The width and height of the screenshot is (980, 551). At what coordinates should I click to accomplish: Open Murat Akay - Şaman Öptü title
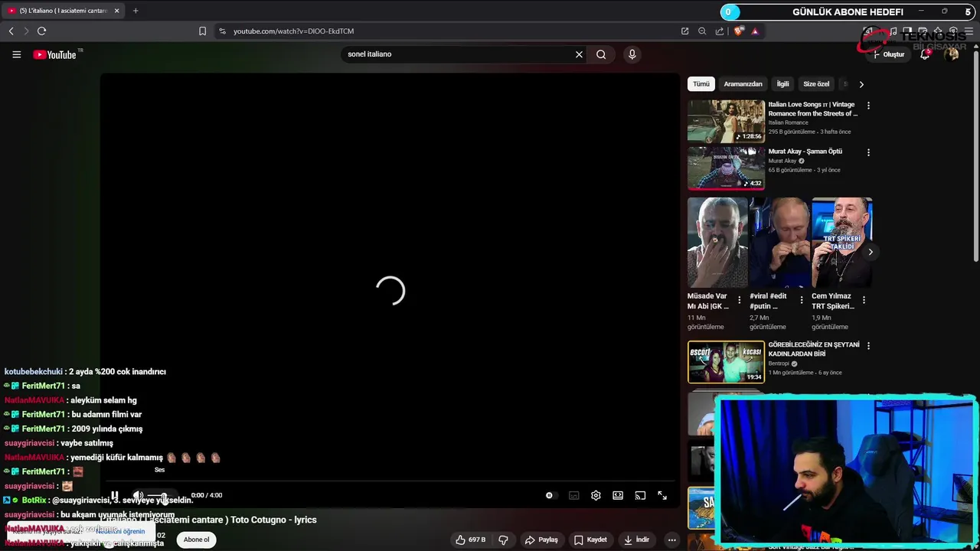[x=805, y=152]
